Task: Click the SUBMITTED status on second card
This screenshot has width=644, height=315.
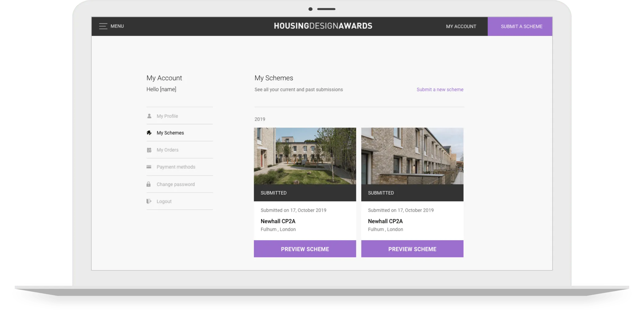Action: [381, 193]
